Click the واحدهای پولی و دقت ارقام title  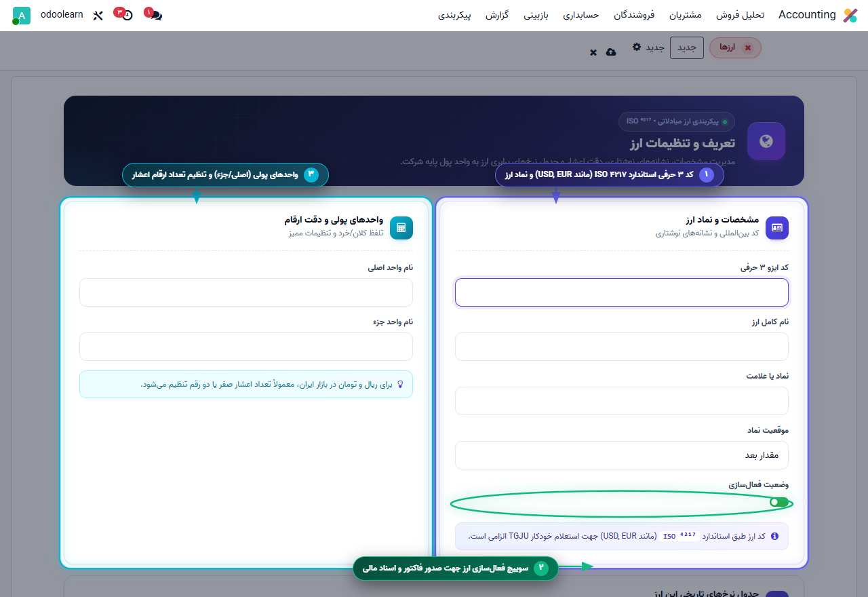(x=334, y=220)
